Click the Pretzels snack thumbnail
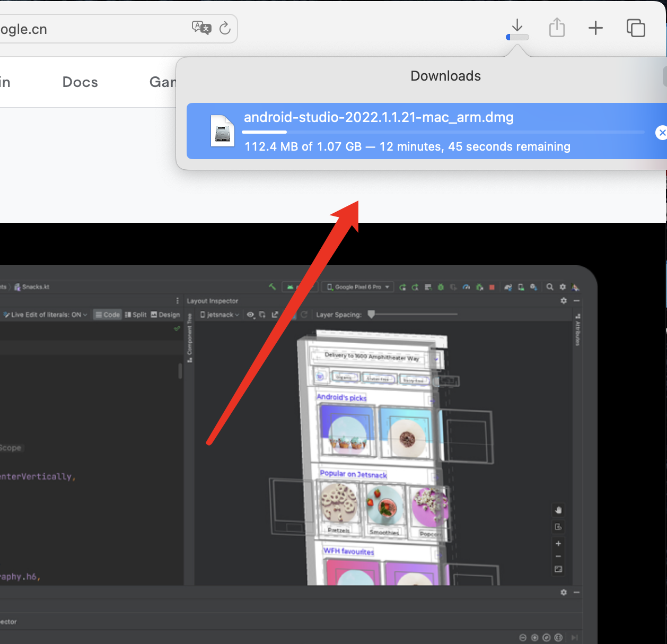Image resolution: width=667 pixels, height=644 pixels. [339, 504]
